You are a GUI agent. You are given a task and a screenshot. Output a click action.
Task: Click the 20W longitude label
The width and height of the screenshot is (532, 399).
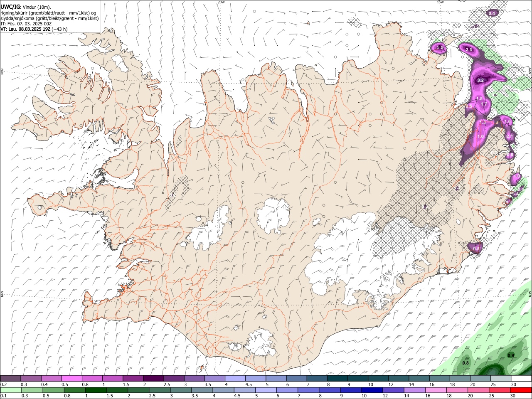tap(221, 2)
